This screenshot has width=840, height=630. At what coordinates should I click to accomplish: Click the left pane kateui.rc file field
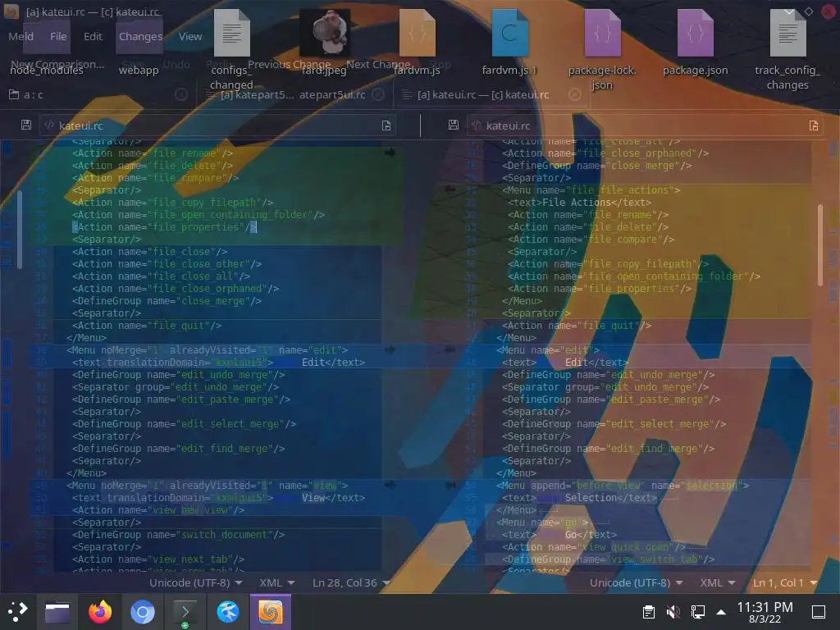click(x=218, y=126)
